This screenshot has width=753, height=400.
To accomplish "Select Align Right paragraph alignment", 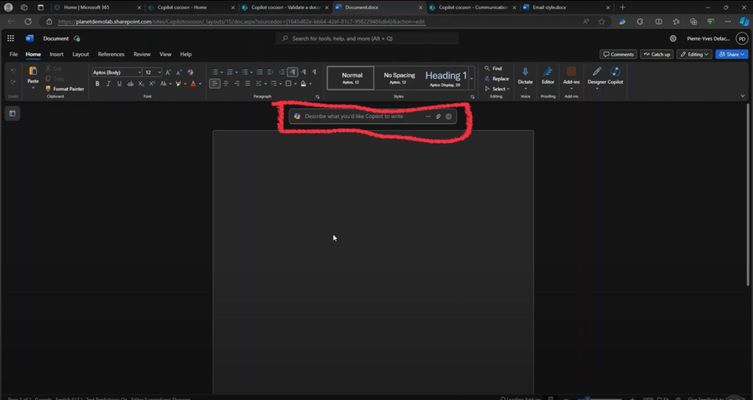I will pos(237,84).
